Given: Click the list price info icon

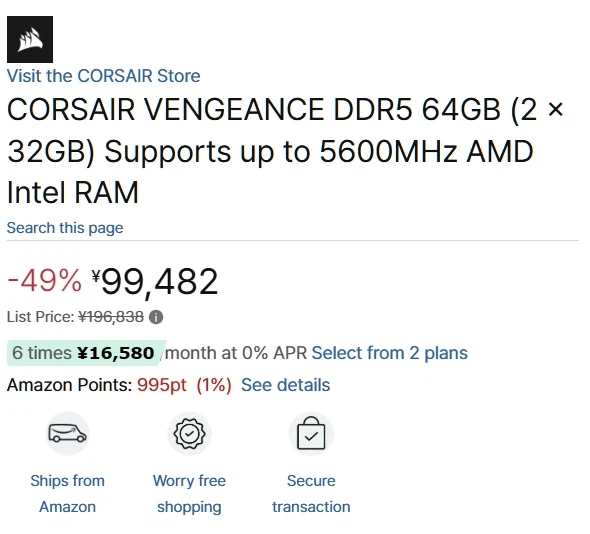Looking at the screenshot, I should point(156,317).
